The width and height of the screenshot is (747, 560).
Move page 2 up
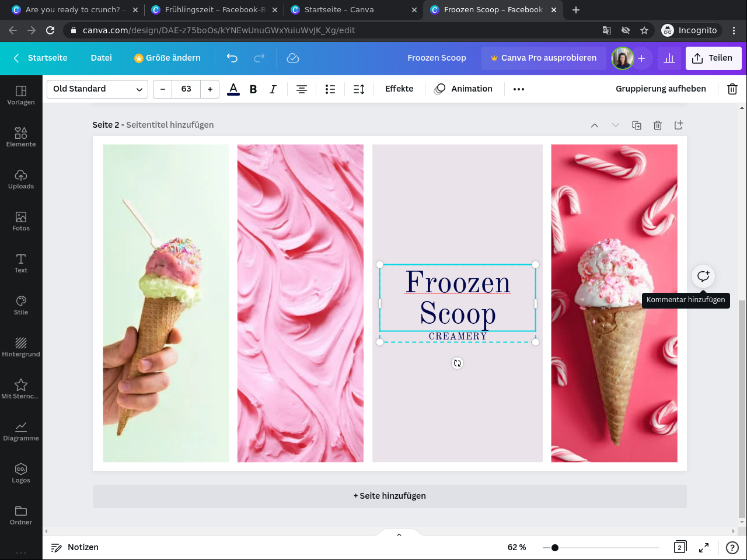(x=595, y=125)
